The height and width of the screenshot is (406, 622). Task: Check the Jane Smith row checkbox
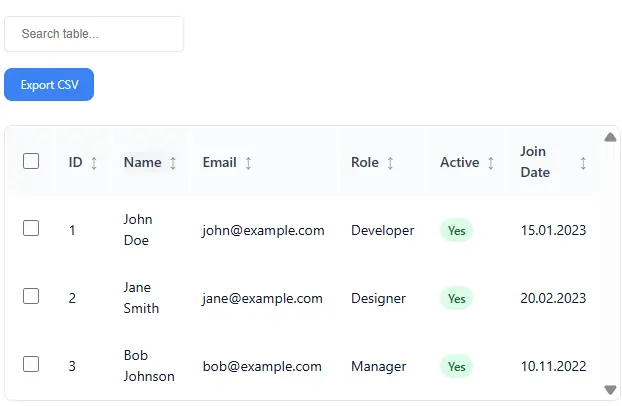point(31,297)
